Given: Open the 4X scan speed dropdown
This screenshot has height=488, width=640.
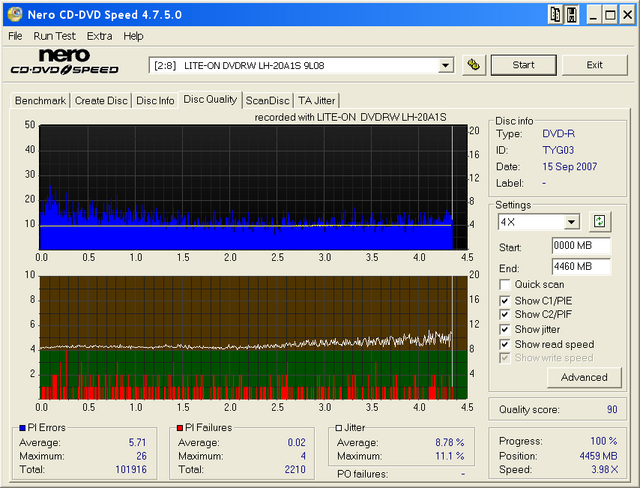Looking at the screenshot, I should coord(571,222).
